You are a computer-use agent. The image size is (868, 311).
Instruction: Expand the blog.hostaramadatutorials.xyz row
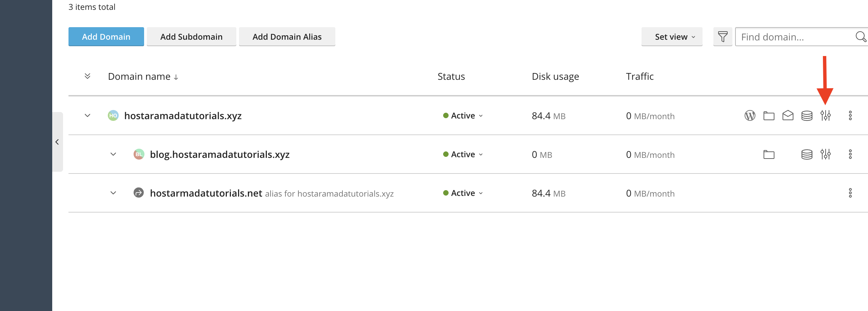[113, 154]
